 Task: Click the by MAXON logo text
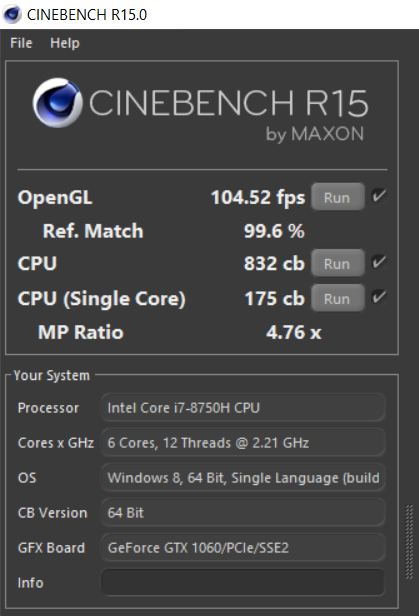tap(315, 134)
